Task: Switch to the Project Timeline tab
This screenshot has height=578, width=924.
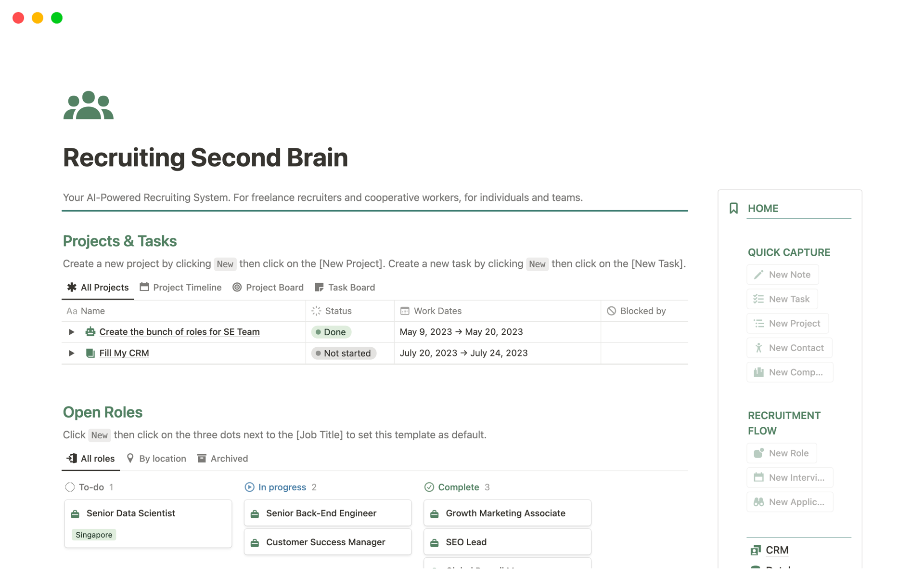Action: (x=181, y=288)
